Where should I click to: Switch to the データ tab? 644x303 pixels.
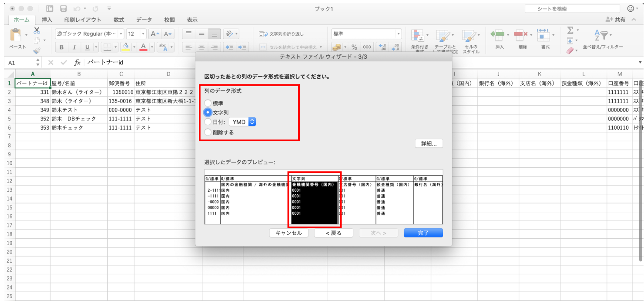coord(144,20)
